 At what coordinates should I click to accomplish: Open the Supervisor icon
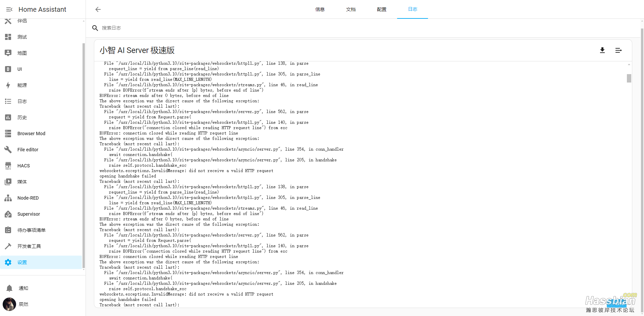[x=8, y=214]
